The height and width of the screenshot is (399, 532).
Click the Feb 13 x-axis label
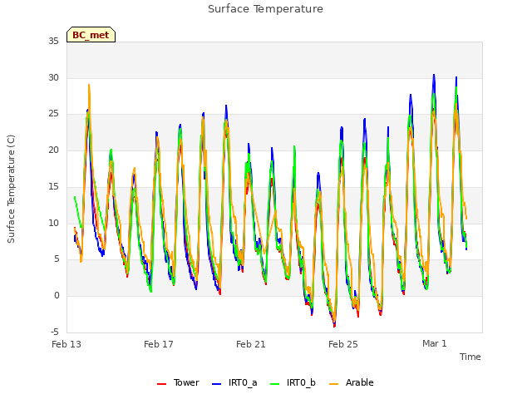(x=66, y=344)
